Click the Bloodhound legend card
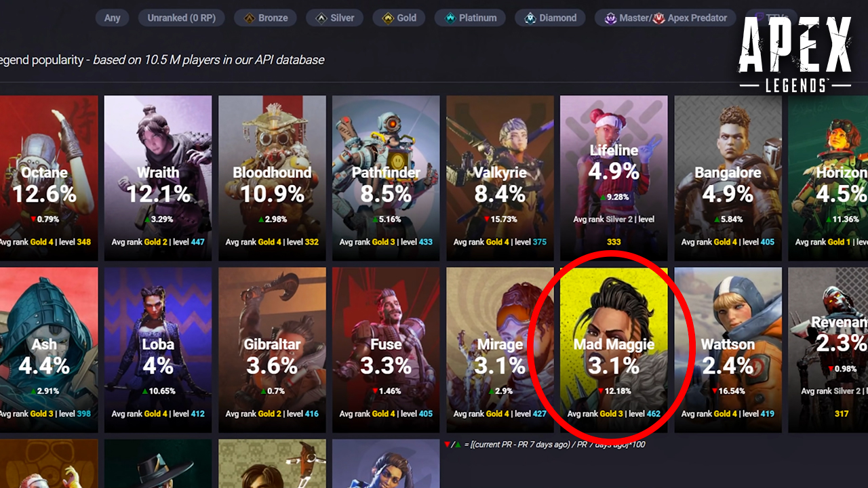The image size is (868, 488). tap(272, 178)
